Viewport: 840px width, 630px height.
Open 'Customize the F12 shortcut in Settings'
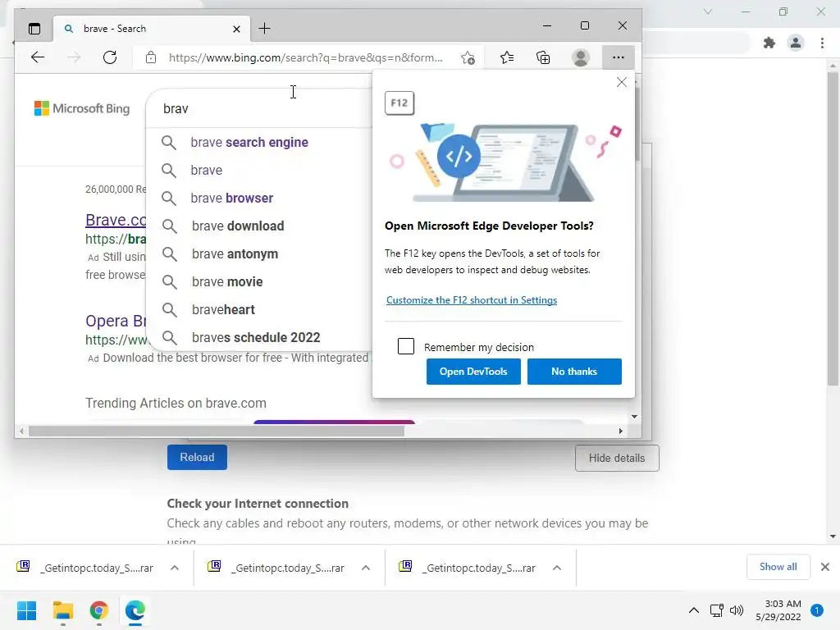(x=472, y=300)
